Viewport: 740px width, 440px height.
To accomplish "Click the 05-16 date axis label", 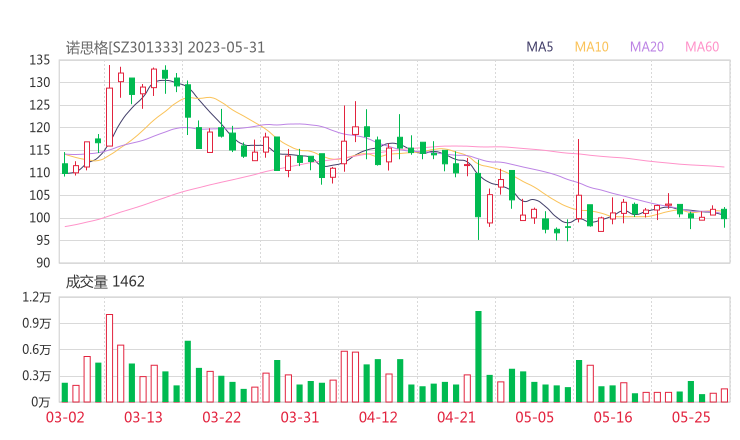I will (613, 417).
